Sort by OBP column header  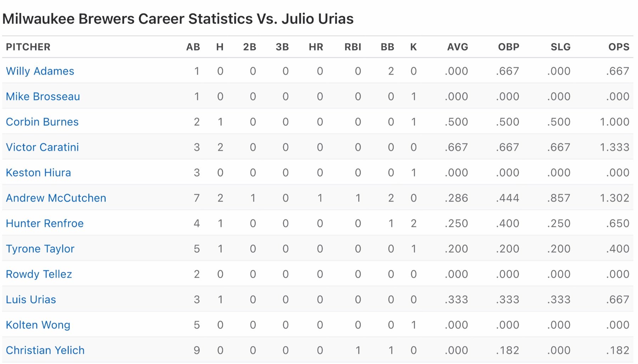(x=508, y=47)
